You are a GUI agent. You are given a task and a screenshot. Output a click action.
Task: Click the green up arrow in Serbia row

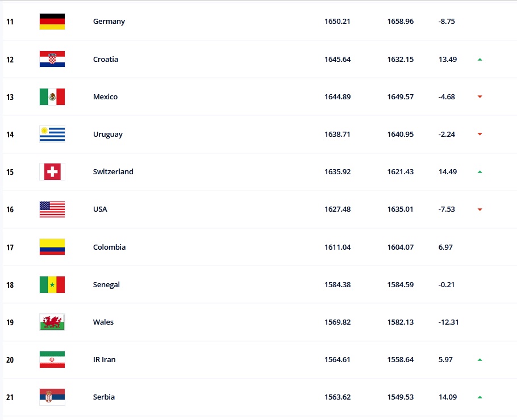pyautogui.click(x=480, y=397)
